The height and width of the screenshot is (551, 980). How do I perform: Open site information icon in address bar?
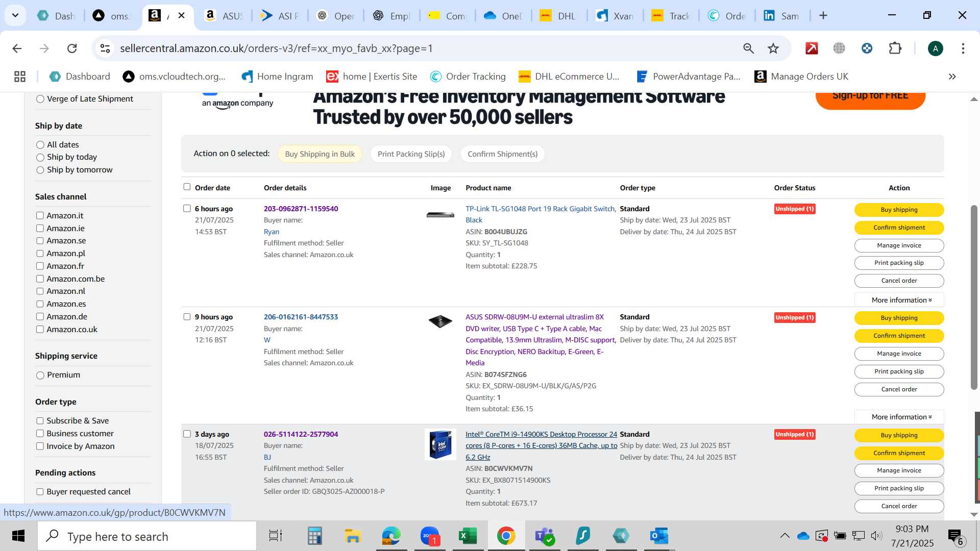click(105, 48)
